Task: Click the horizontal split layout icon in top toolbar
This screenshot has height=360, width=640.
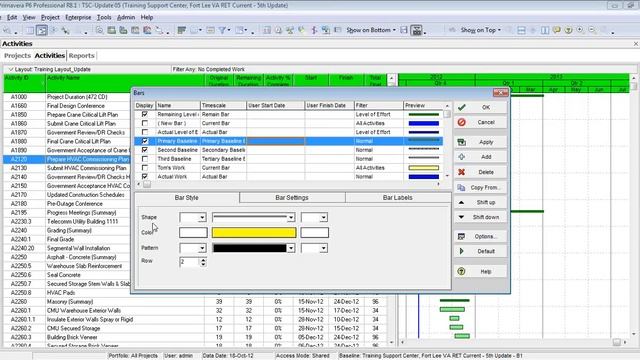Action: pyautogui.click(x=521, y=30)
